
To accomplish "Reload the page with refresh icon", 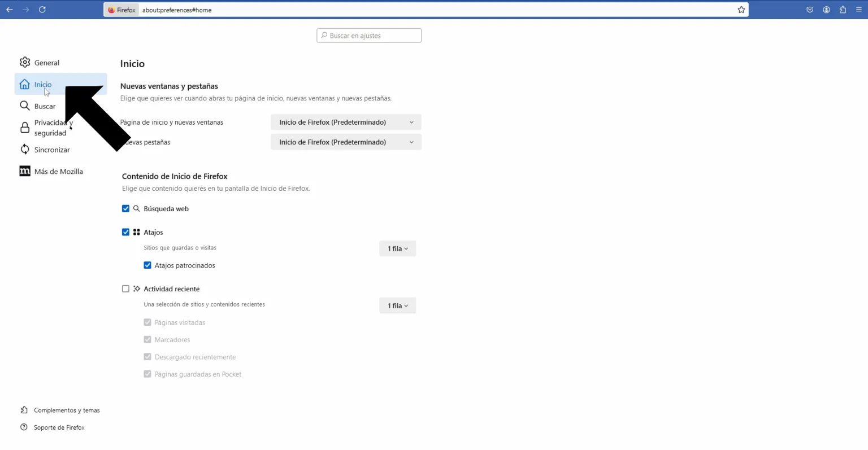I will tap(42, 10).
